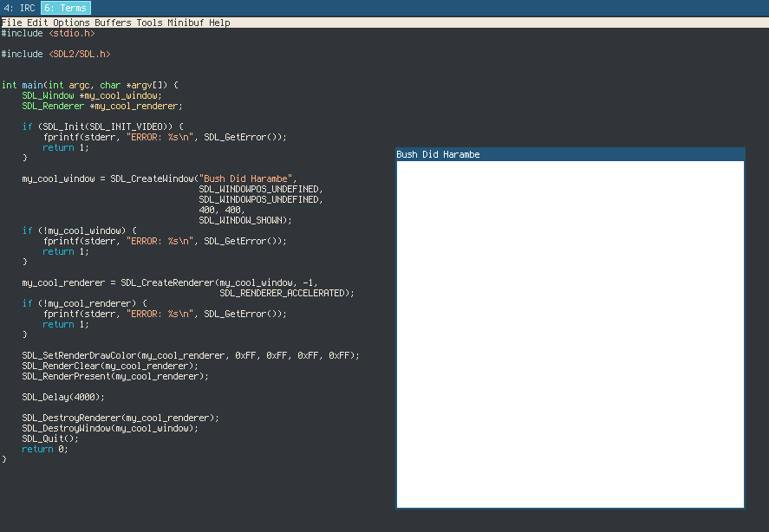Click the SDL_Delay(4000) line

tap(63, 397)
